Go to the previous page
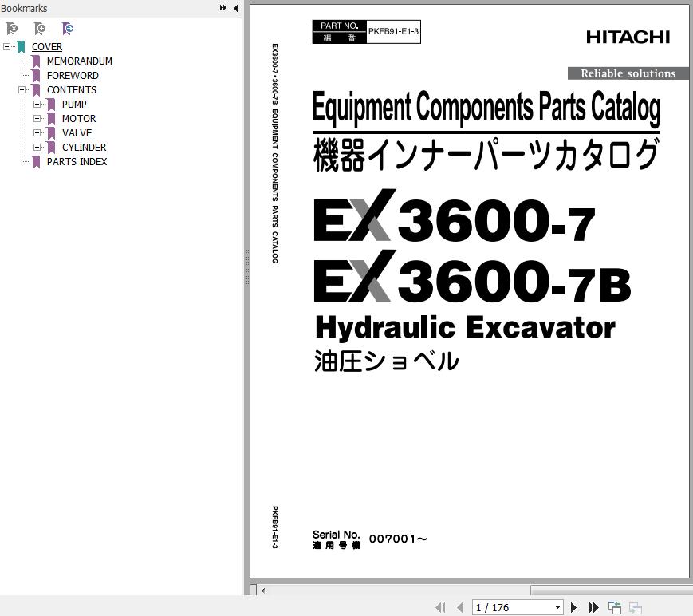 (x=460, y=607)
